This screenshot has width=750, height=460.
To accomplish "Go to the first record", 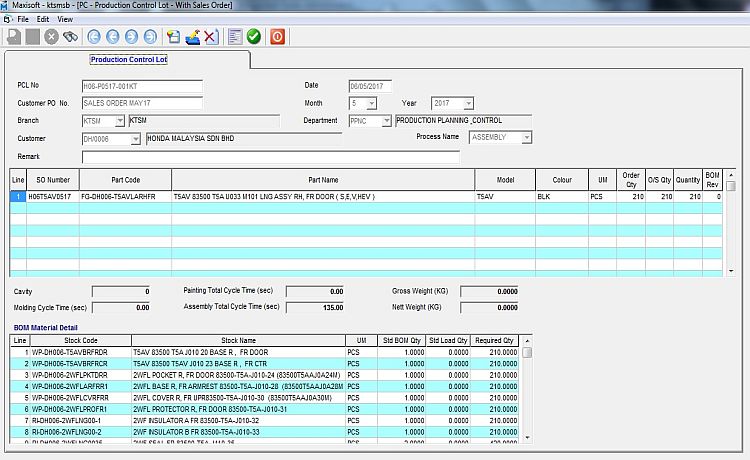I will [93, 37].
